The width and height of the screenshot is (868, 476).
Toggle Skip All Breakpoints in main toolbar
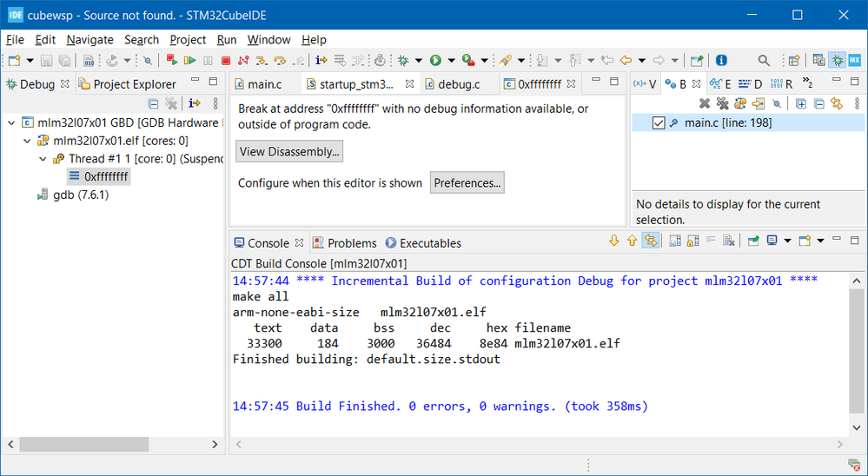coord(147,60)
